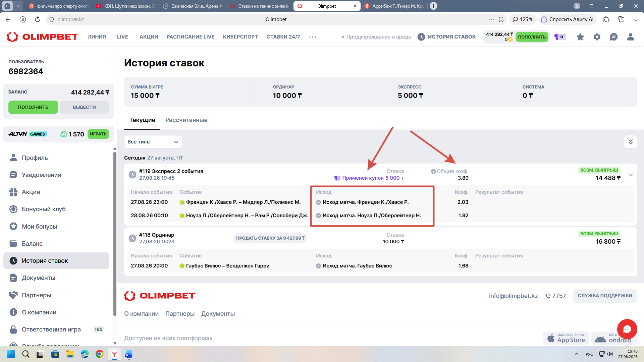Image resolution: width=644 pixels, height=362 pixels.
Task: Open the browser tab list dropdown arrow
Action: (18, 6)
